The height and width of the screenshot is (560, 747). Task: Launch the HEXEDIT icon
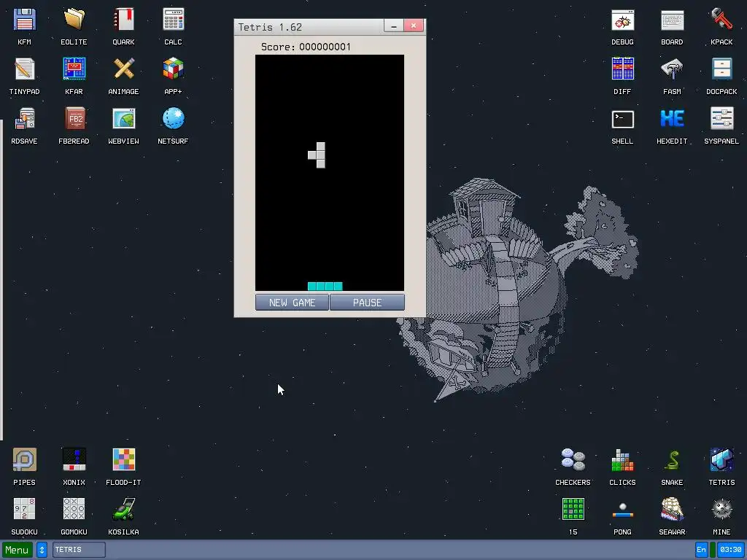(x=672, y=119)
